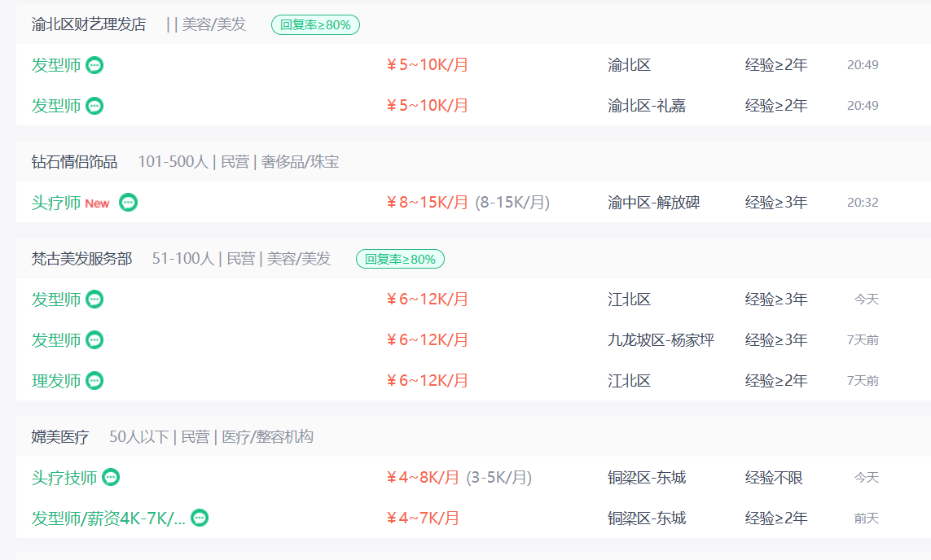Viewport: 931px width, 560px height.
Task: Open chat icon beside first 发型师 渝北区 listing
Action: coord(94,64)
